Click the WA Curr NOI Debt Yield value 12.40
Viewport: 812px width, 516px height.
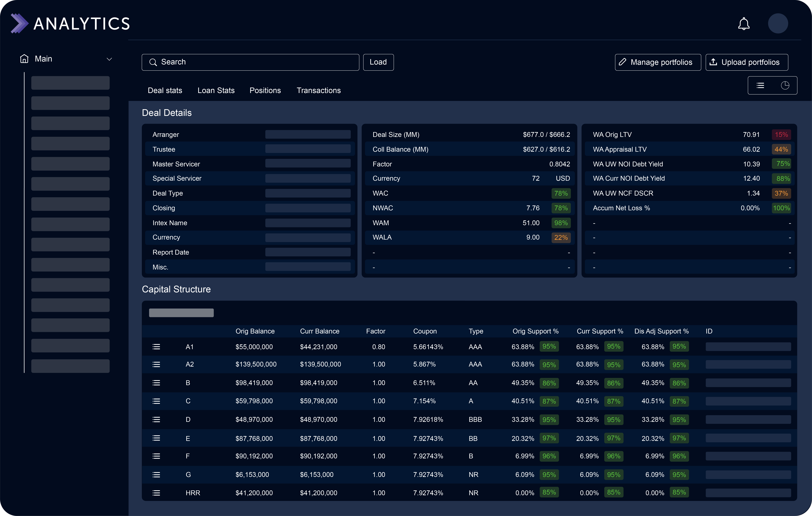pos(752,179)
